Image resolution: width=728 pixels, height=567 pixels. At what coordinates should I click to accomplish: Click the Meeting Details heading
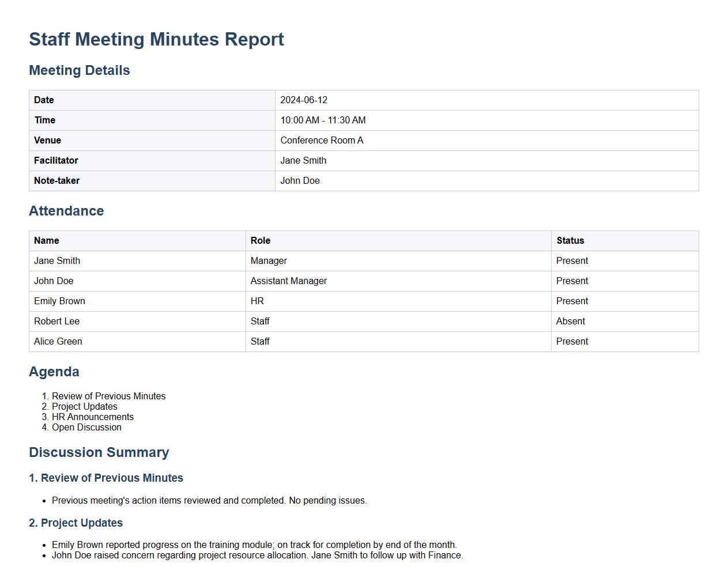point(80,70)
